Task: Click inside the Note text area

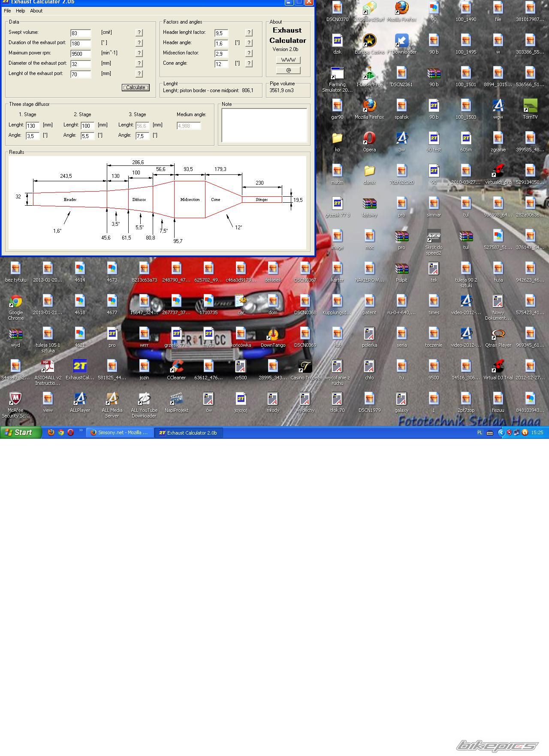Action: pos(264,125)
